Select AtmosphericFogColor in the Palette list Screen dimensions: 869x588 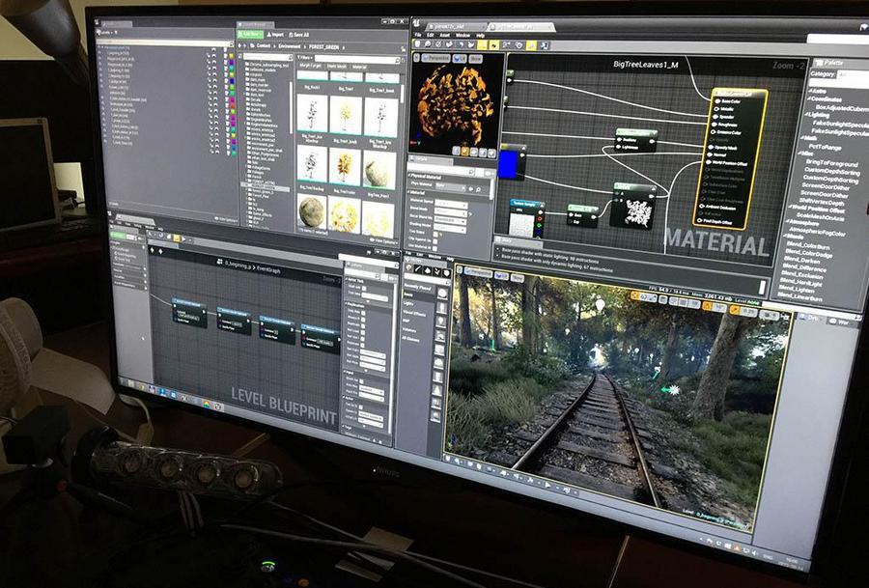click(817, 232)
